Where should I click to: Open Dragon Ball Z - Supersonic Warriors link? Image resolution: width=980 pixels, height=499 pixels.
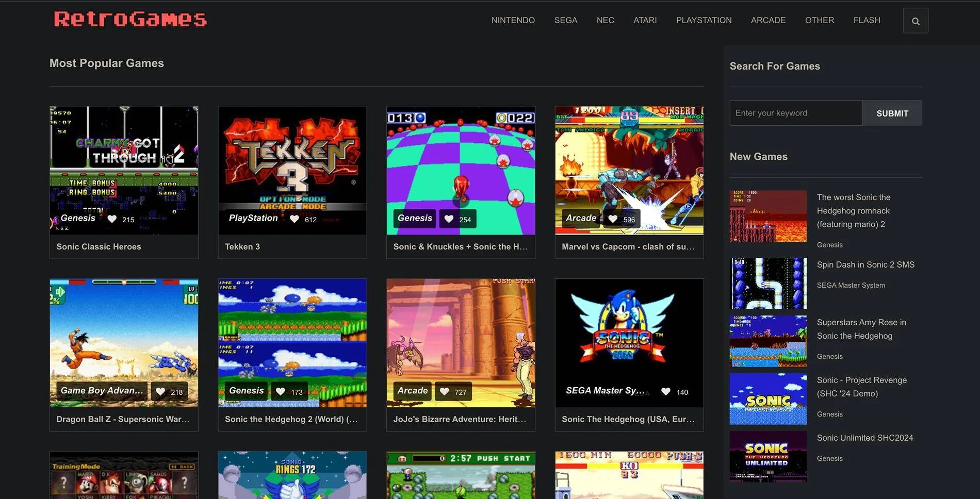click(123, 419)
